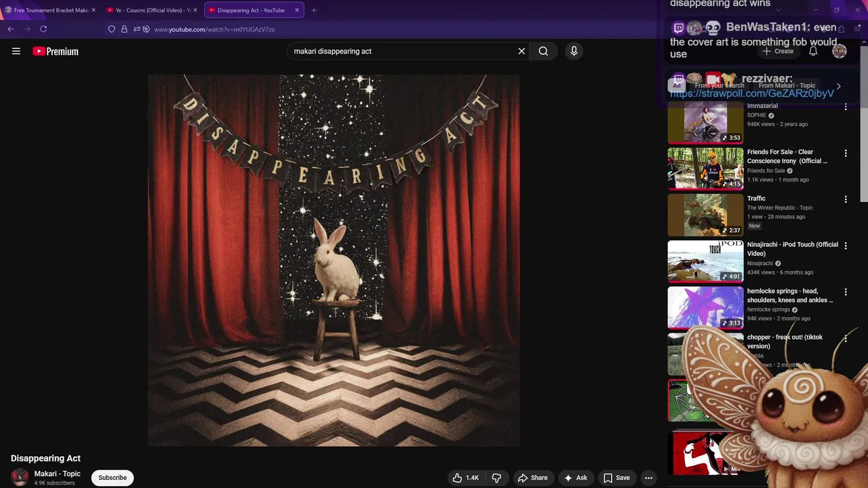Click the Disappearing Act video title text

pos(45,458)
